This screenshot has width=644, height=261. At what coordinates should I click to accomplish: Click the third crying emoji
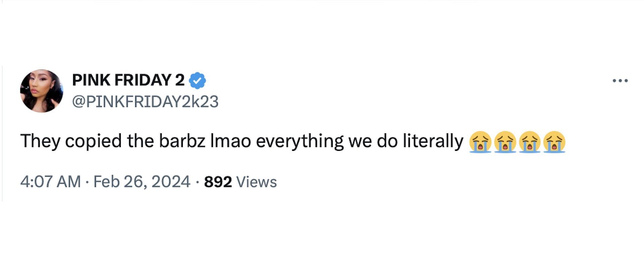[530, 142]
